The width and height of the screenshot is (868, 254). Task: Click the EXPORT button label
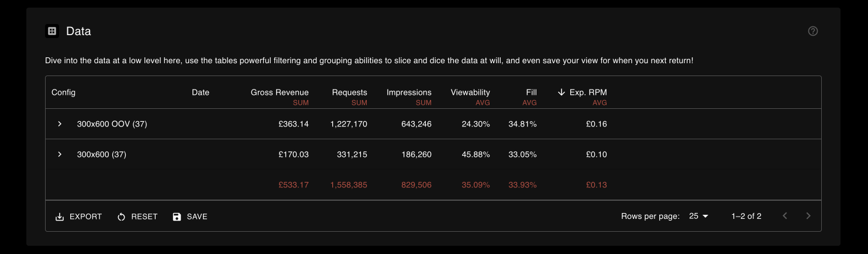pos(85,217)
